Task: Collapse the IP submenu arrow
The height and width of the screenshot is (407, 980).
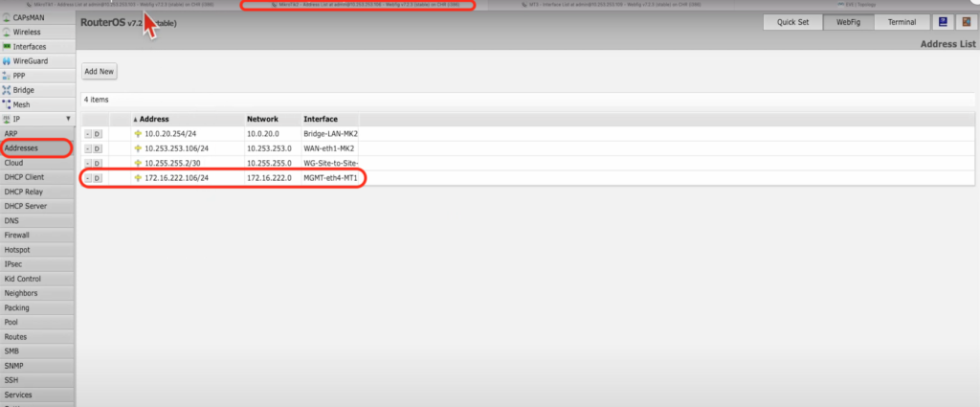Action: [67, 119]
